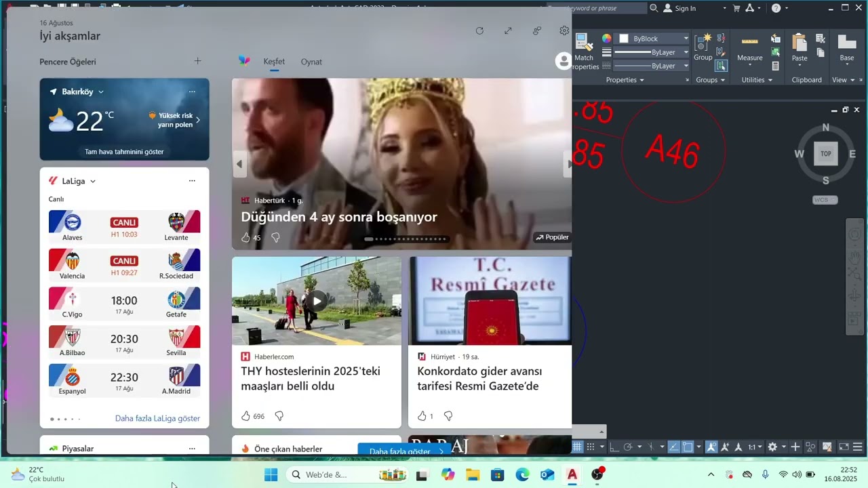Refresh the widgets feed
This screenshot has width=868, height=488.
(479, 30)
